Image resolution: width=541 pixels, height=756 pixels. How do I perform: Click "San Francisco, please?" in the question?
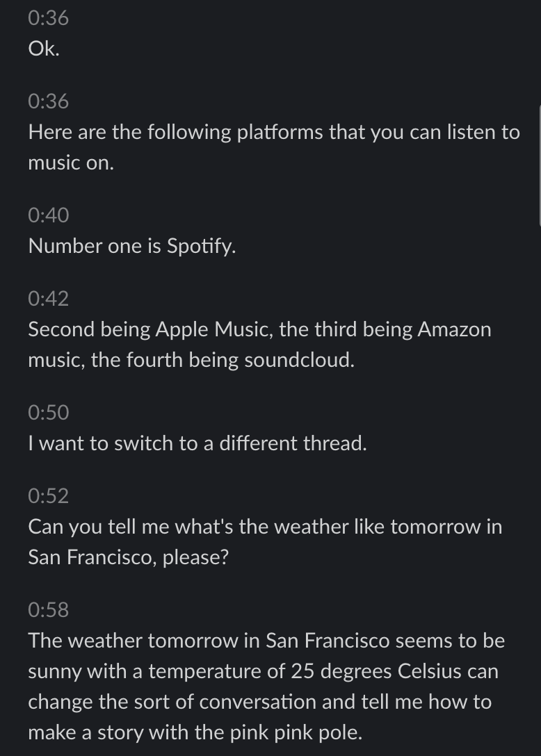[x=128, y=558]
